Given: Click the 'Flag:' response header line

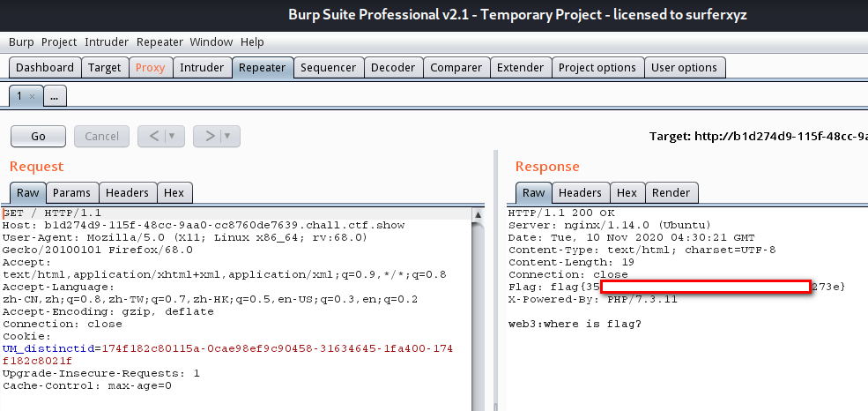Looking at the screenshot, I should click(677, 287).
